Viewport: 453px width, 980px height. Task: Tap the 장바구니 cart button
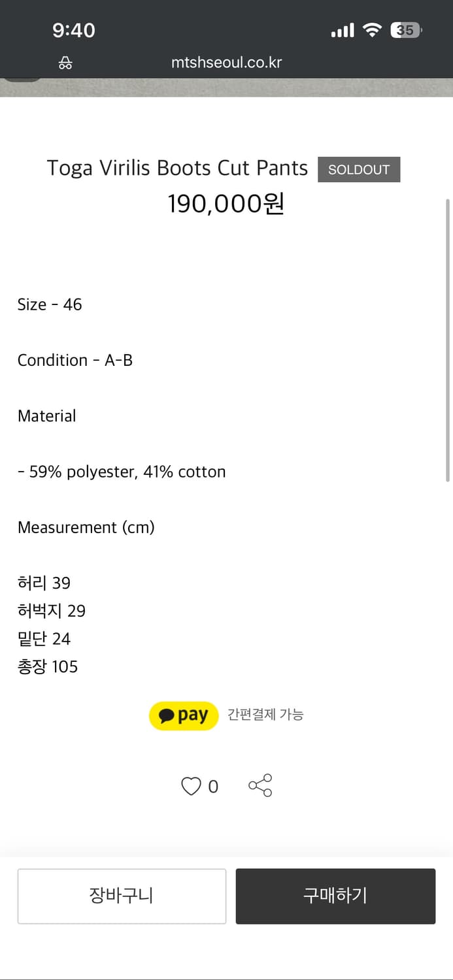tap(122, 896)
